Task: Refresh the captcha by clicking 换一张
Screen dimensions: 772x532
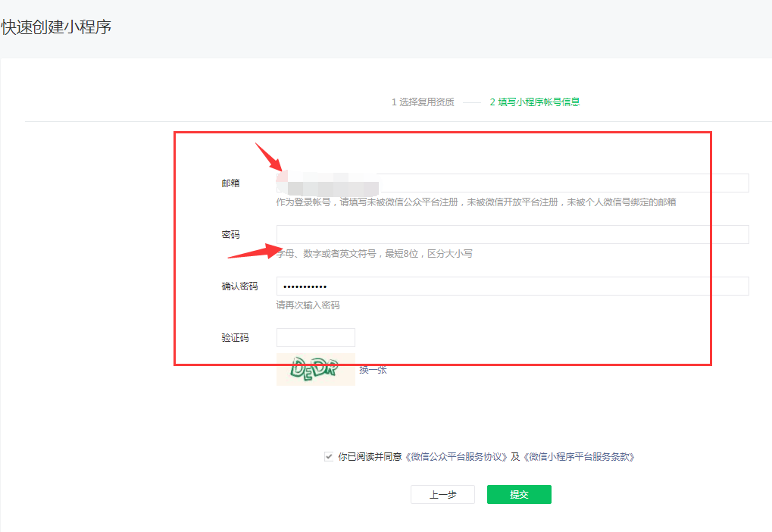Action: tap(373, 370)
